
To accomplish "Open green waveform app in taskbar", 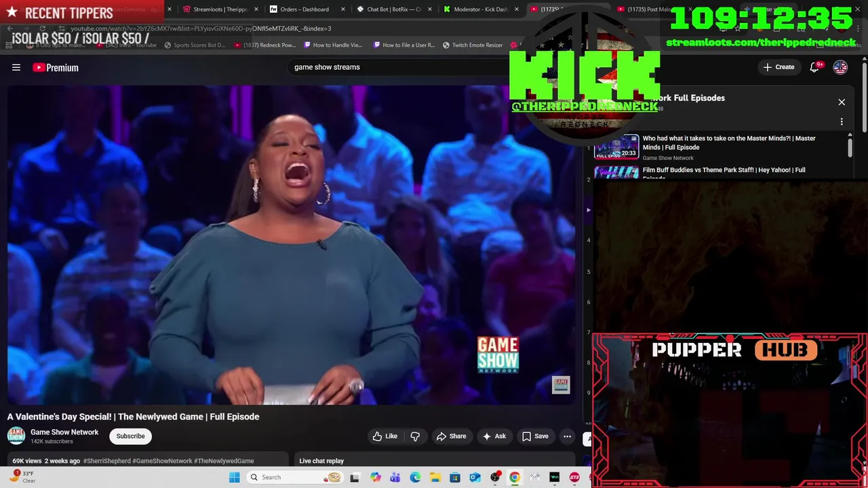I will coord(554,477).
